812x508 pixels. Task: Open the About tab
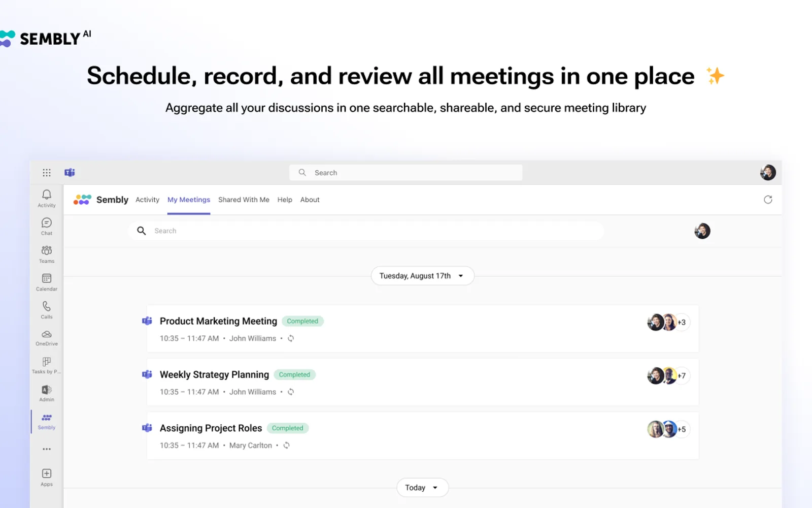[x=310, y=200]
